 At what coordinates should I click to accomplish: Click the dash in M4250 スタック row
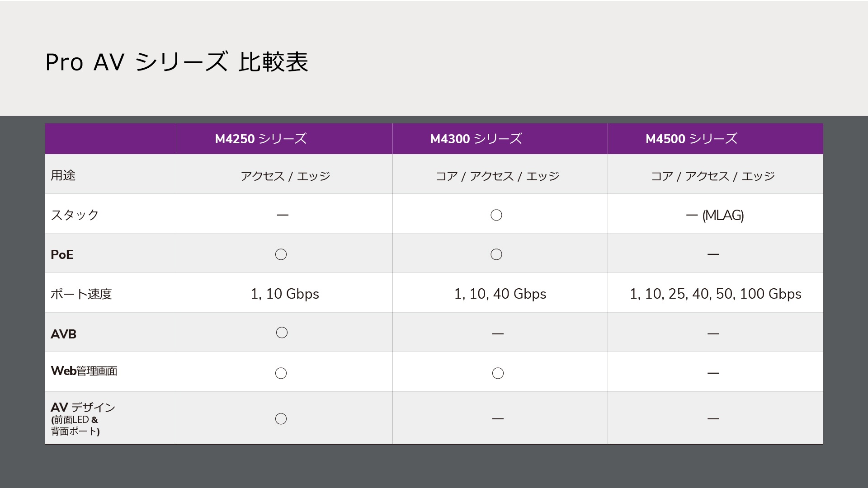(283, 215)
